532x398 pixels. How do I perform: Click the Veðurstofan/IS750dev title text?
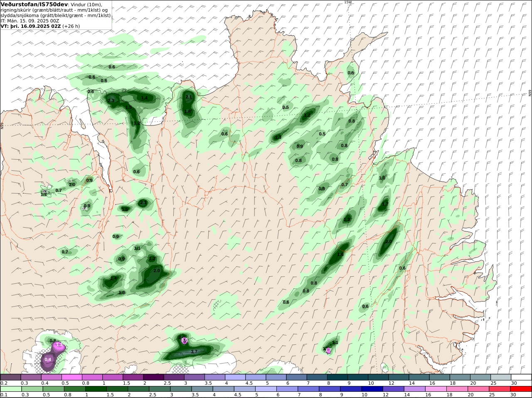click(34, 4)
